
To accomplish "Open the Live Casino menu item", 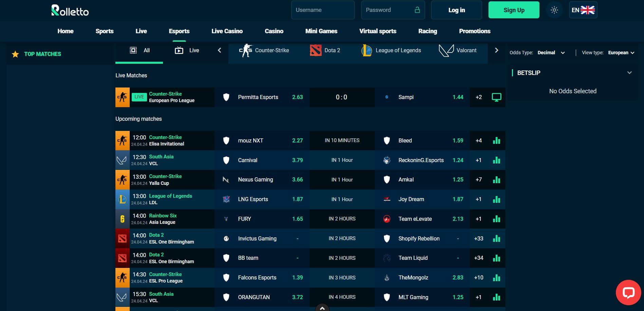I will click(227, 31).
